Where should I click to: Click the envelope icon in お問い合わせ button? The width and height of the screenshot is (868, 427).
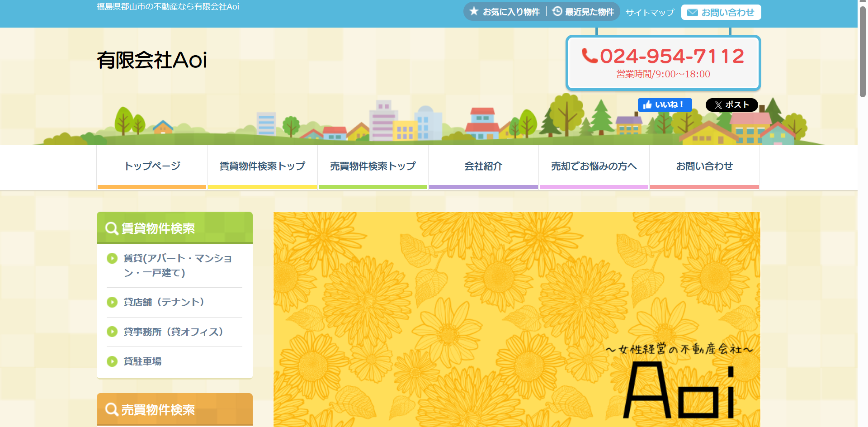[692, 13]
